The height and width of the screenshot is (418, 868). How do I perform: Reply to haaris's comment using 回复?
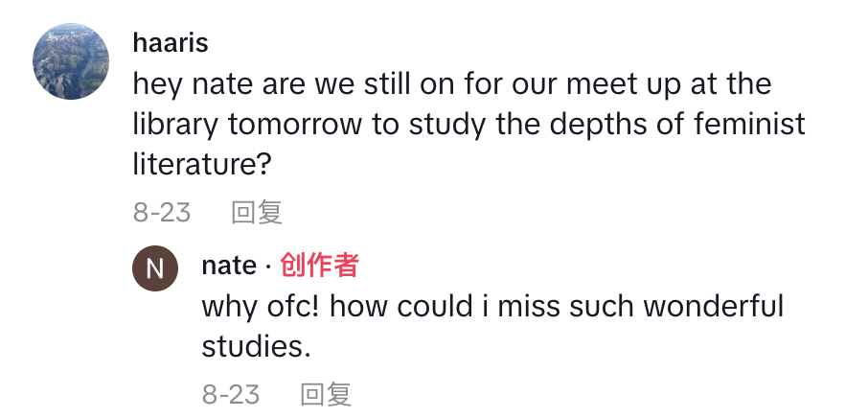click(257, 212)
